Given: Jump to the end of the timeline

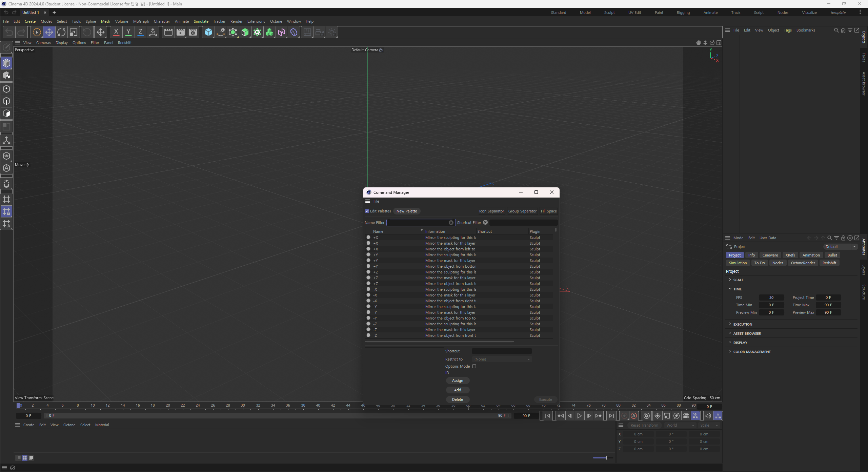Looking at the screenshot, I should click(x=611, y=416).
